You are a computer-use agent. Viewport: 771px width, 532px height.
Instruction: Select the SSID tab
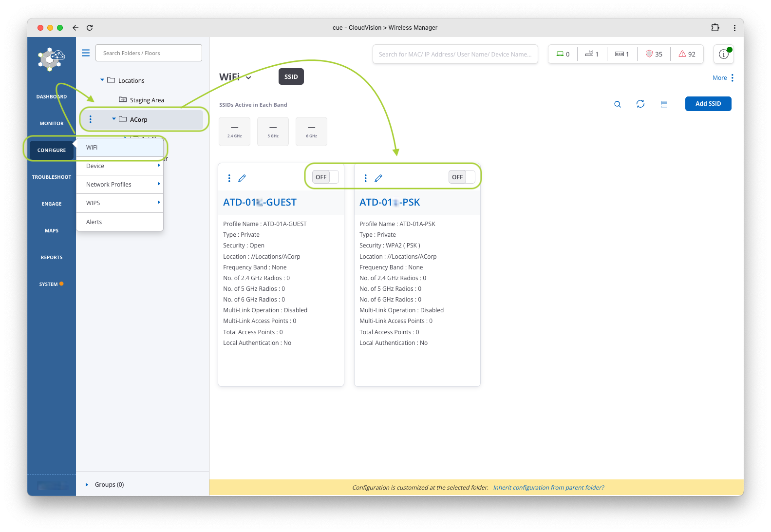point(291,77)
